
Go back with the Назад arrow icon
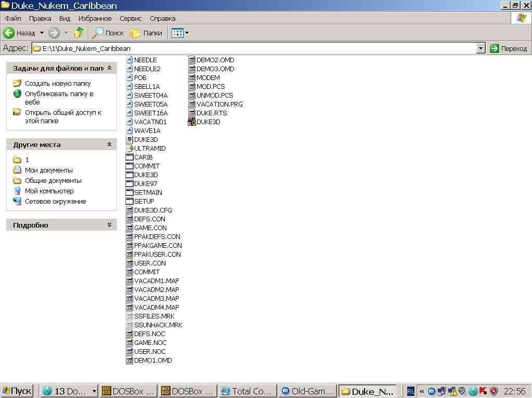[x=8, y=33]
